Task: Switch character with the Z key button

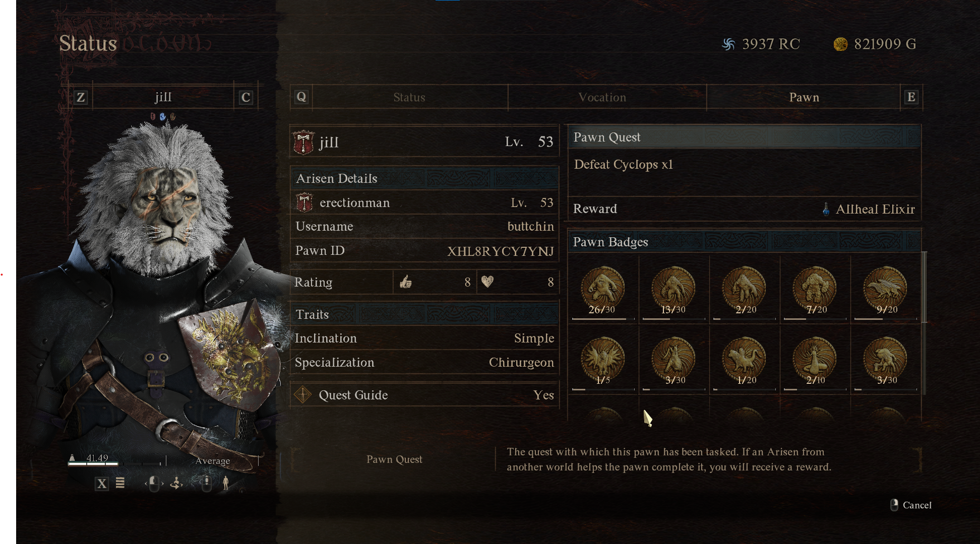Action: coord(81,97)
